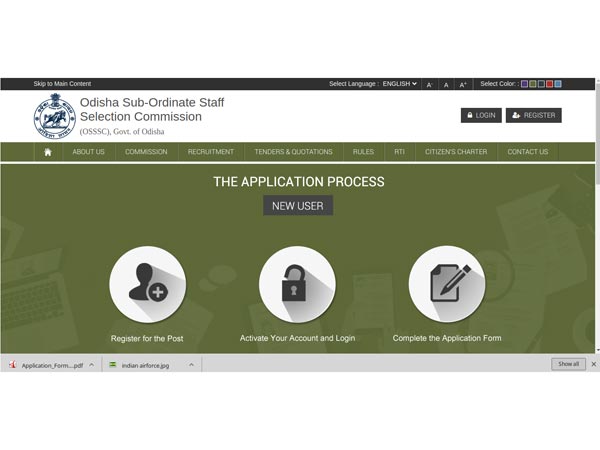This screenshot has height=450, width=600.
Task: Click the Register for the Post icon
Action: coord(147,285)
